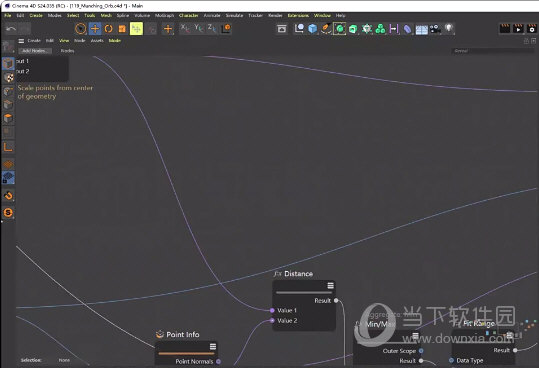The height and width of the screenshot is (368, 539).
Task: Click the Distance node Result port
Action: click(x=336, y=301)
